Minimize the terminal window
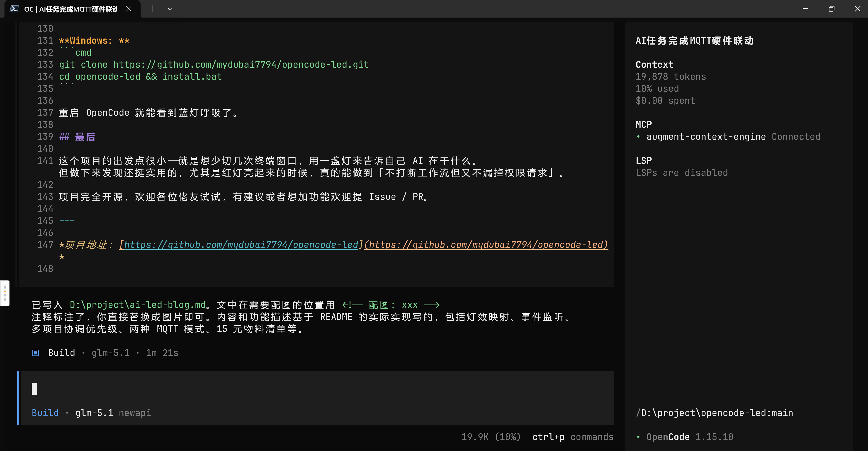 [805, 9]
